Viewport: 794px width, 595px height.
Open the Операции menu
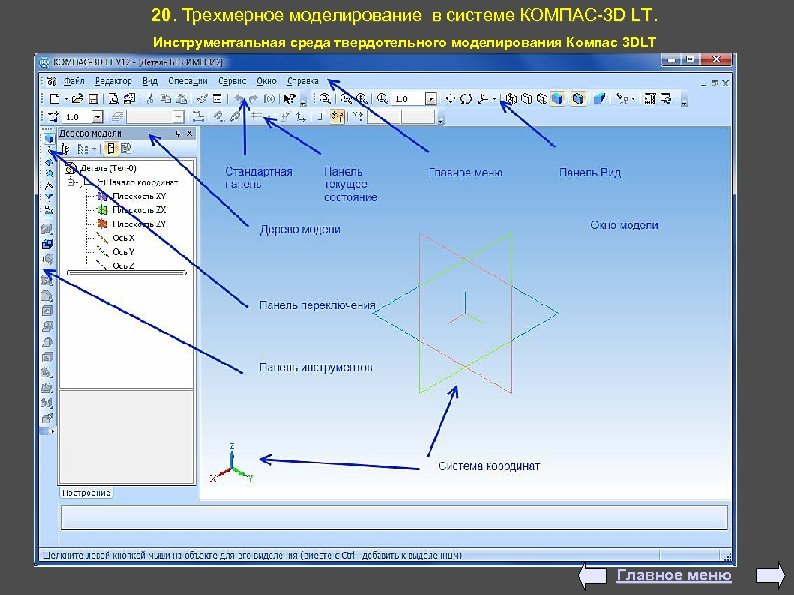click(x=188, y=81)
